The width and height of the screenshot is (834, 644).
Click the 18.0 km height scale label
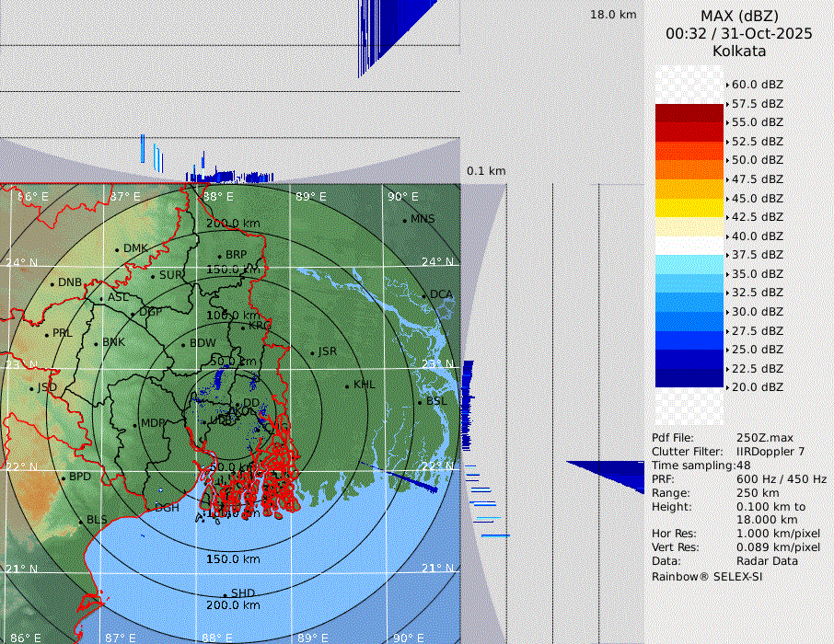pos(613,15)
